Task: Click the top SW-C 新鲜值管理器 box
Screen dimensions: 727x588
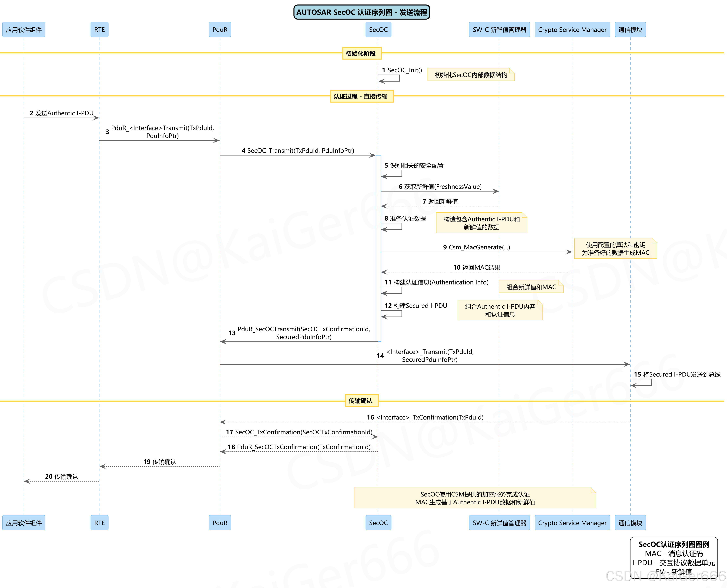Action: click(x=499, y=30)
